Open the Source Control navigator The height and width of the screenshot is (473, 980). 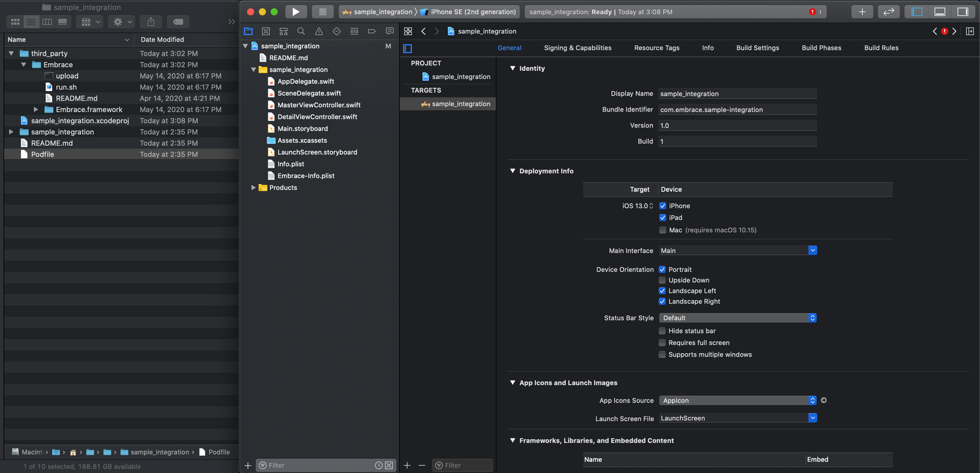pos(266,31)
